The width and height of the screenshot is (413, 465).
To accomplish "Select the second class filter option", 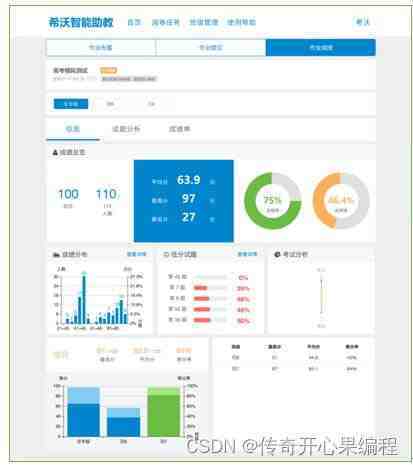I will (110, 104).
